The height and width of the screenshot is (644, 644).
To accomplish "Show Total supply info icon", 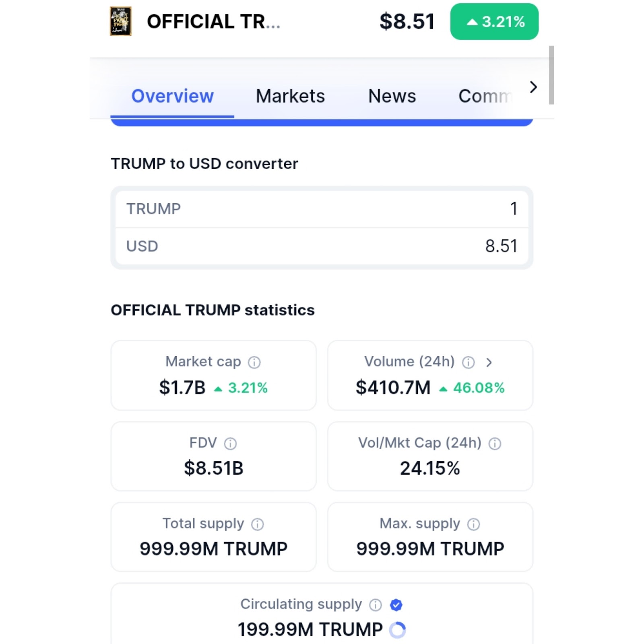I will click(258, 524).
